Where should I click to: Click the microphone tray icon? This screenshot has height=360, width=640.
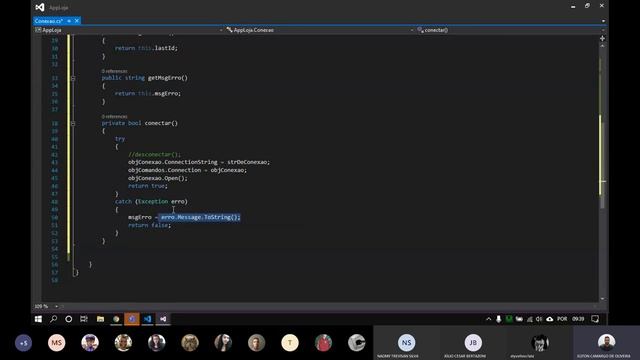click(x=498, y=319)
